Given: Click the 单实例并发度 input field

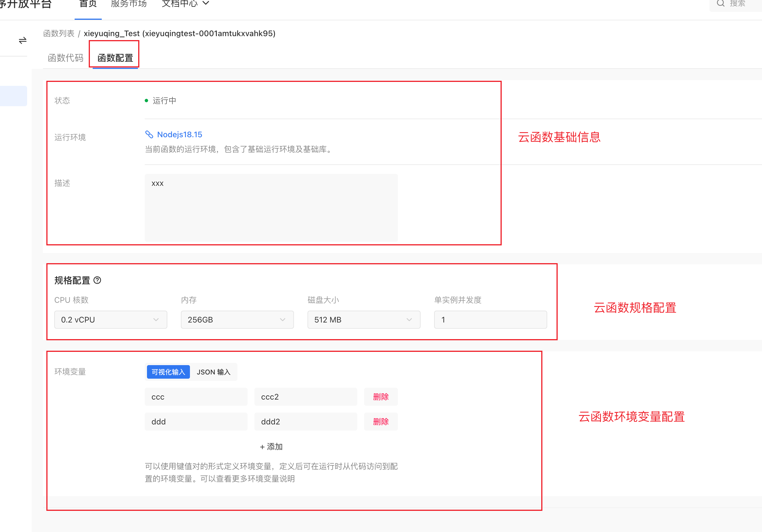Looking at the screenshot, I should pyautogui.click(x=490, y=319).
